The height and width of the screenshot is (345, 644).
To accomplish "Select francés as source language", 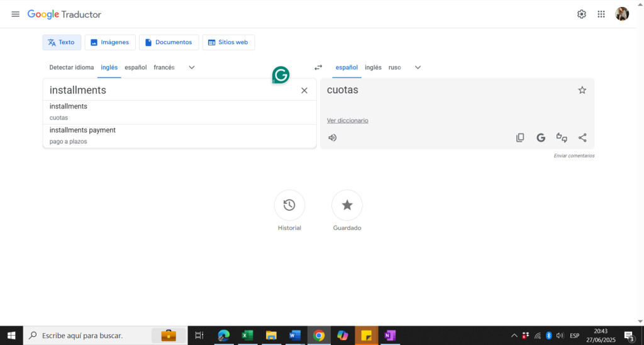I will pos(164,67).
